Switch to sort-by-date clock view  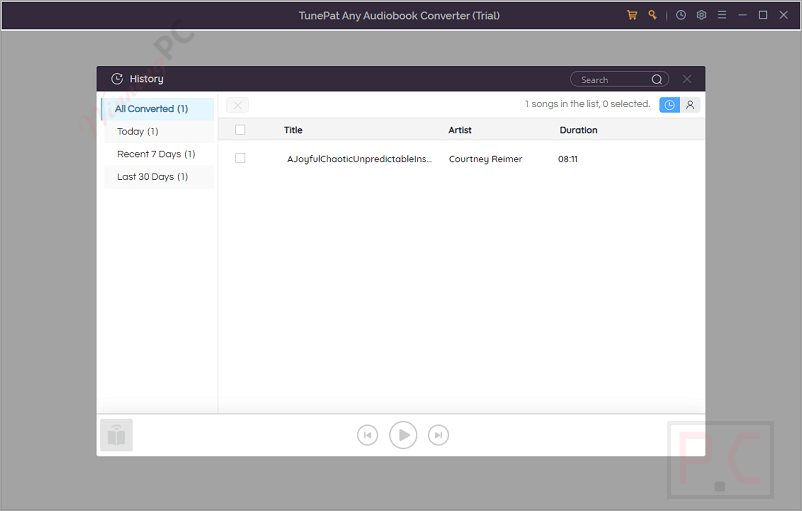click(x=669, y=105)
